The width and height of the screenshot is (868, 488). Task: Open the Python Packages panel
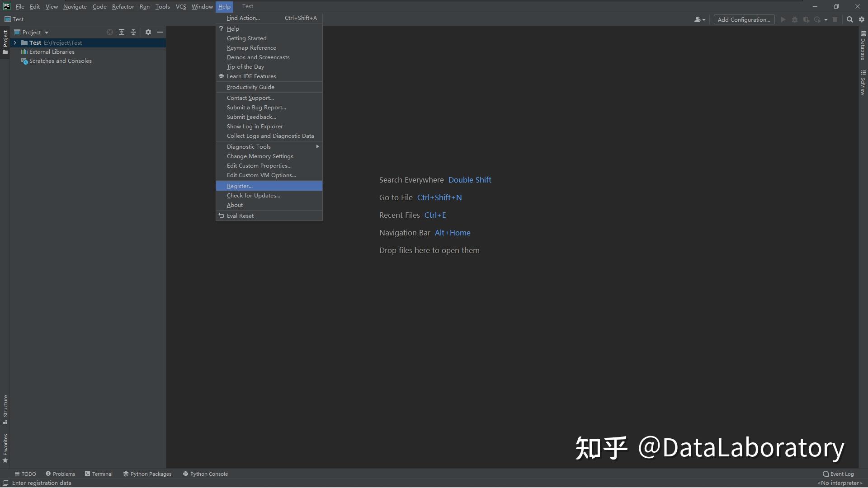[x=147, y=474]
